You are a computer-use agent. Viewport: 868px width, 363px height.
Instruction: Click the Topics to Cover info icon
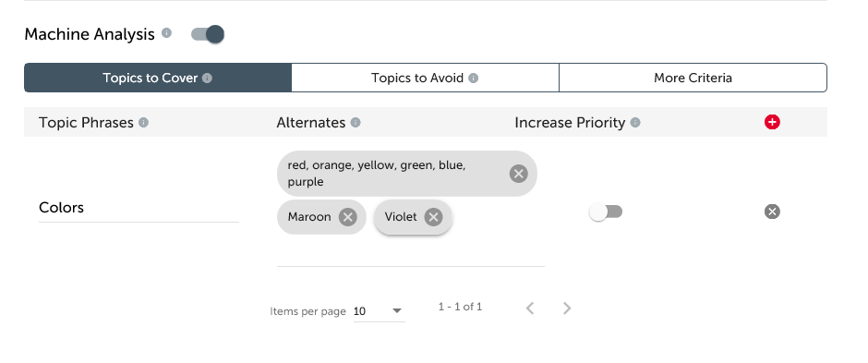207,78
